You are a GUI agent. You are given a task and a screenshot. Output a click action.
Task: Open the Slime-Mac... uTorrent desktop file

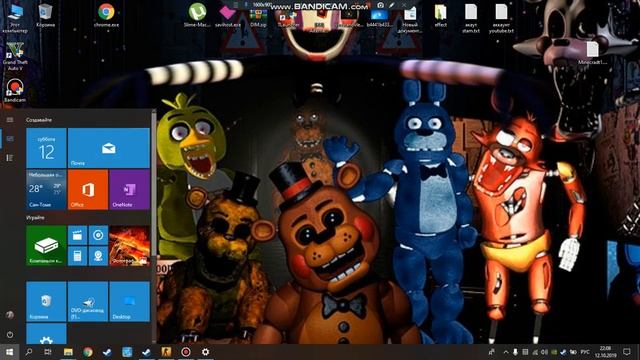(x=197, y=15)
